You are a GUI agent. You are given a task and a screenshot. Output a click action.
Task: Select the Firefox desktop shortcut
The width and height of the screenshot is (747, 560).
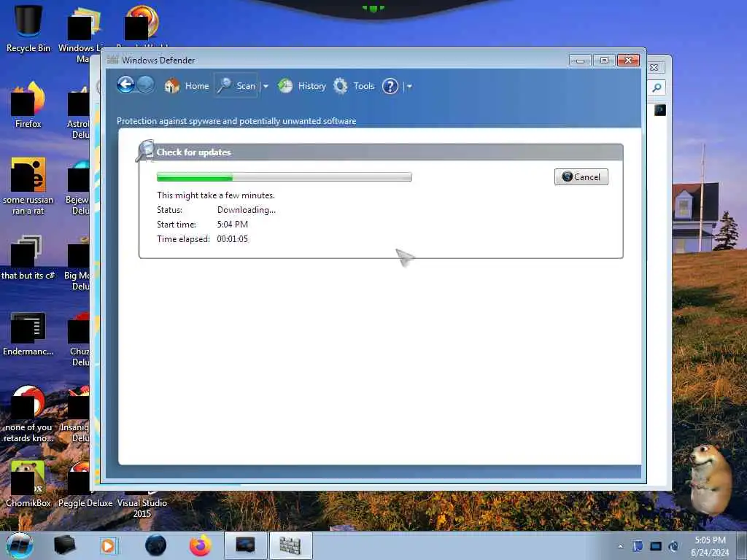[x=28, y=105]
